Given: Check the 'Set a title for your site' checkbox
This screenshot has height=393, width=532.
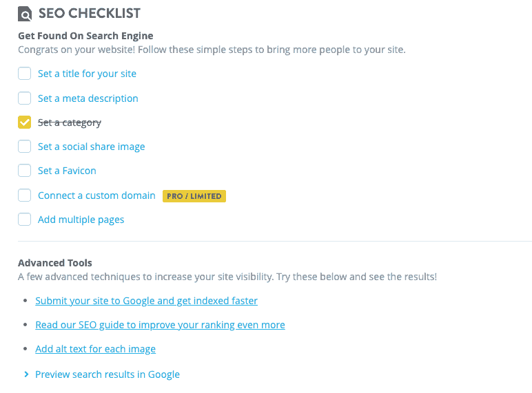Looking at the screenshot, I should pyautogui.click(x=25, y=74).
